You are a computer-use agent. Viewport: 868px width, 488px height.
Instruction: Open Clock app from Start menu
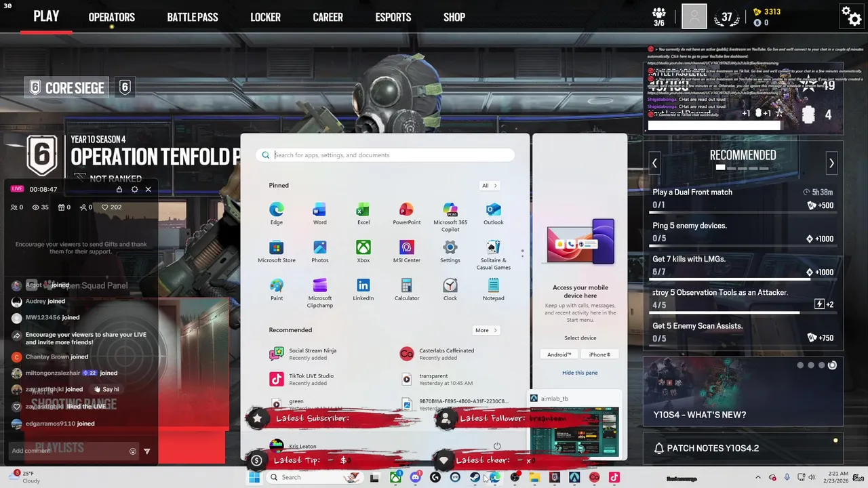click(450, 289)
